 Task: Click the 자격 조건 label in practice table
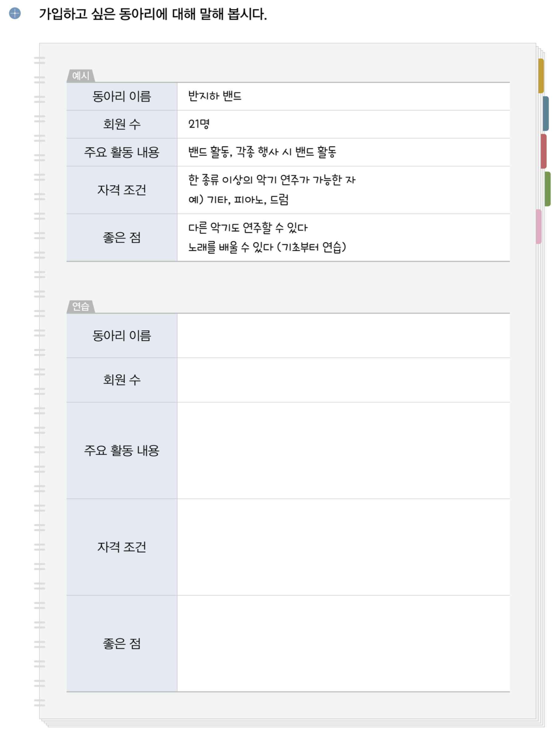click(x=122, y=547)
